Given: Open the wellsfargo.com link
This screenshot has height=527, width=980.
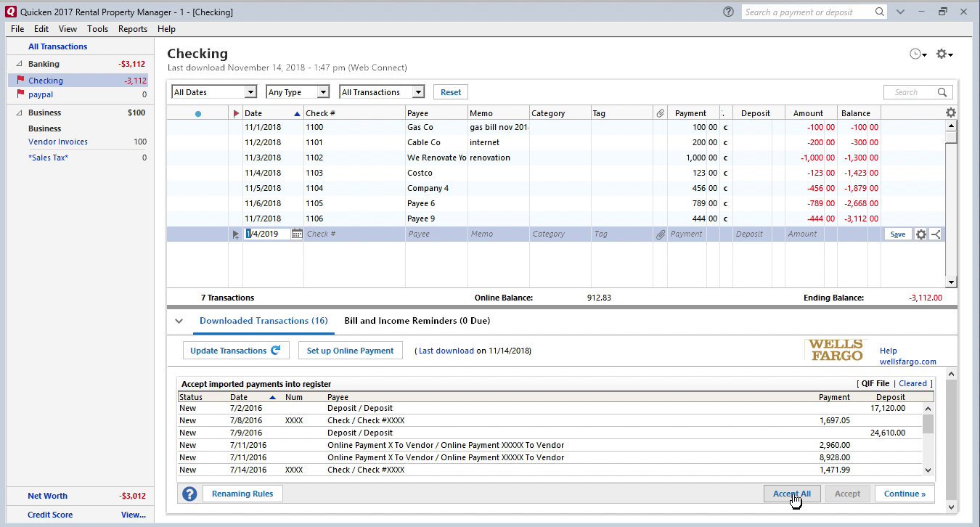Looking at the screenshot, I should [907, 361].
